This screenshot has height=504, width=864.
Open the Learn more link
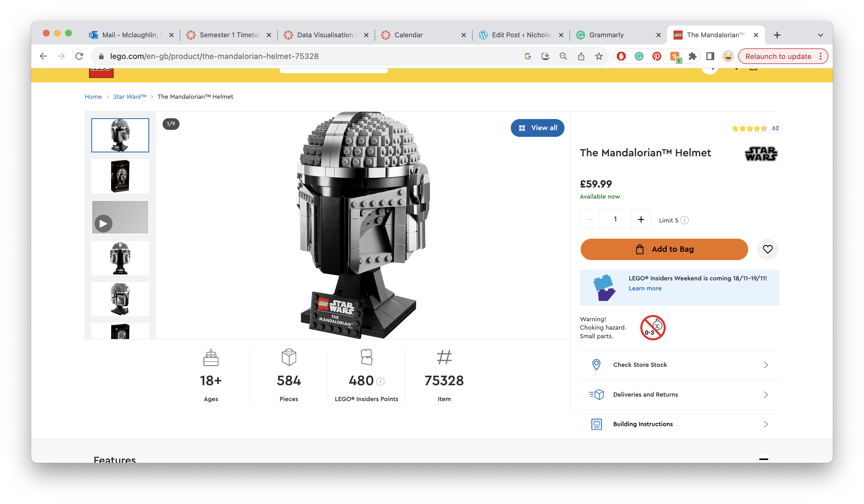[645, 288]
